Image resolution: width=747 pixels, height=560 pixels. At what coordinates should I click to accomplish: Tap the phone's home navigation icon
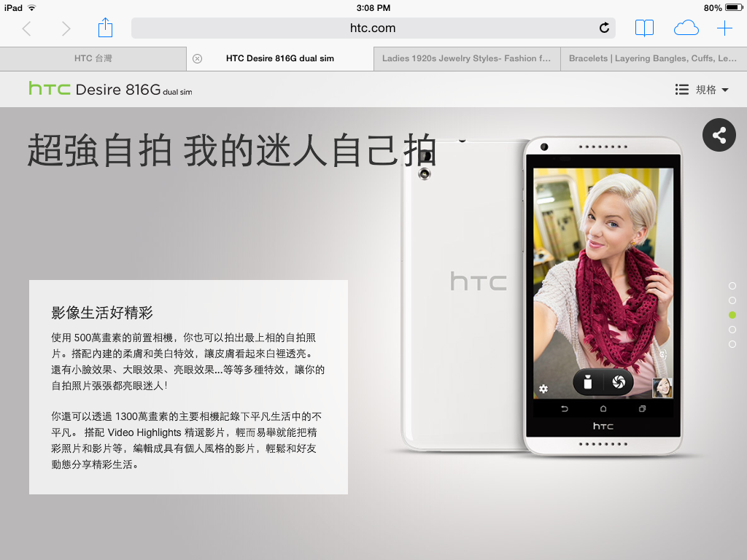click(x=603, y=408)
